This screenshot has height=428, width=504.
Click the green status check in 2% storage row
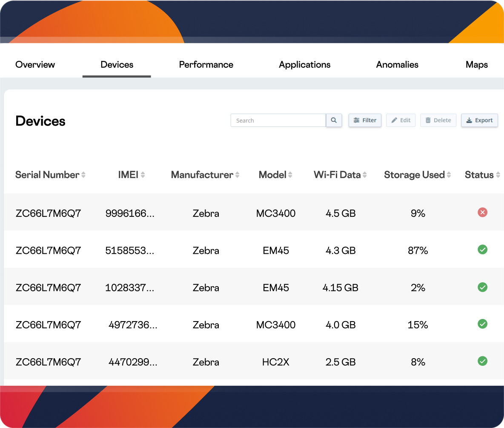click(482, 287)
